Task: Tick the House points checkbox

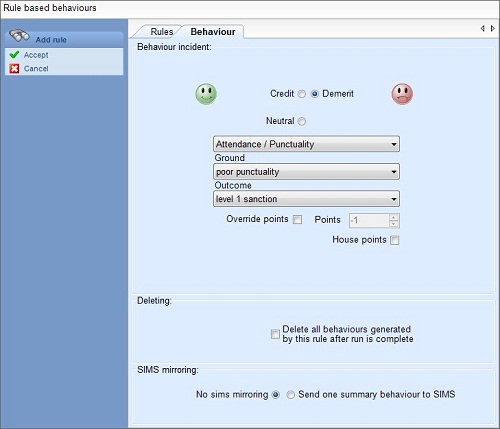Action: (x=395, y=240)
